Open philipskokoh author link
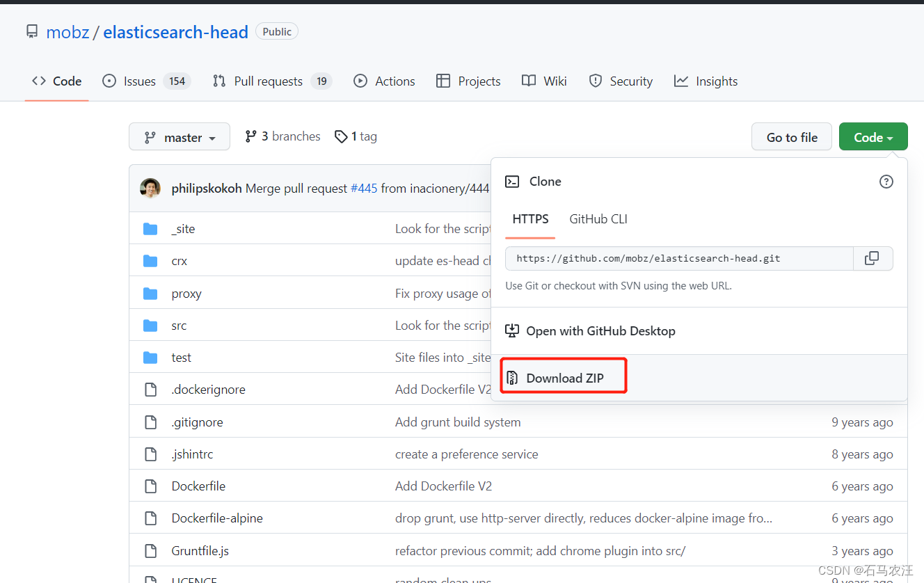This screenshot has height=583, width=924. click(207, 189)
